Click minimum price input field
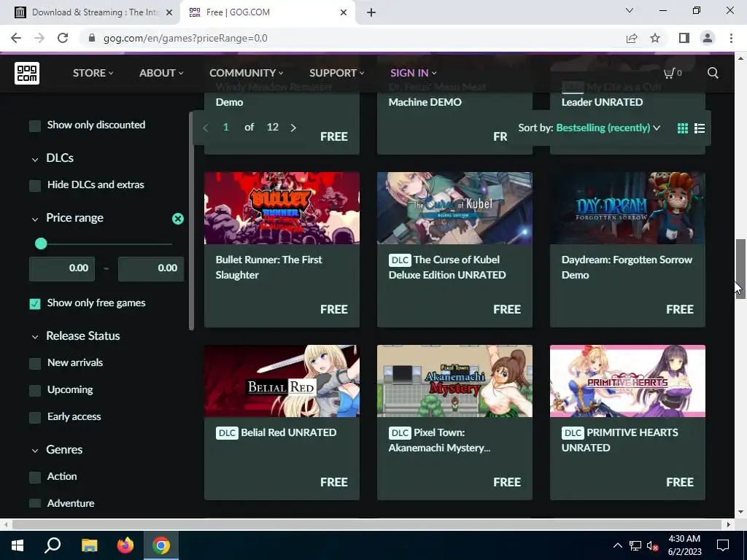 pyautogui.click(x=62, y=268)
